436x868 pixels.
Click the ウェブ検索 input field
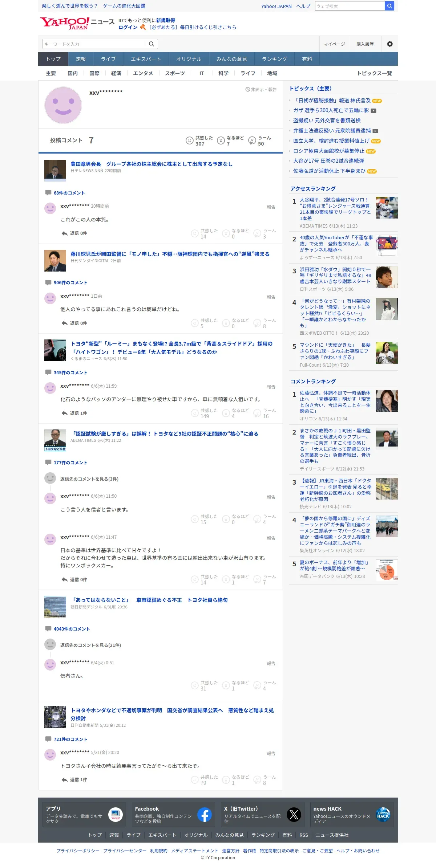[x=350, y=6]
